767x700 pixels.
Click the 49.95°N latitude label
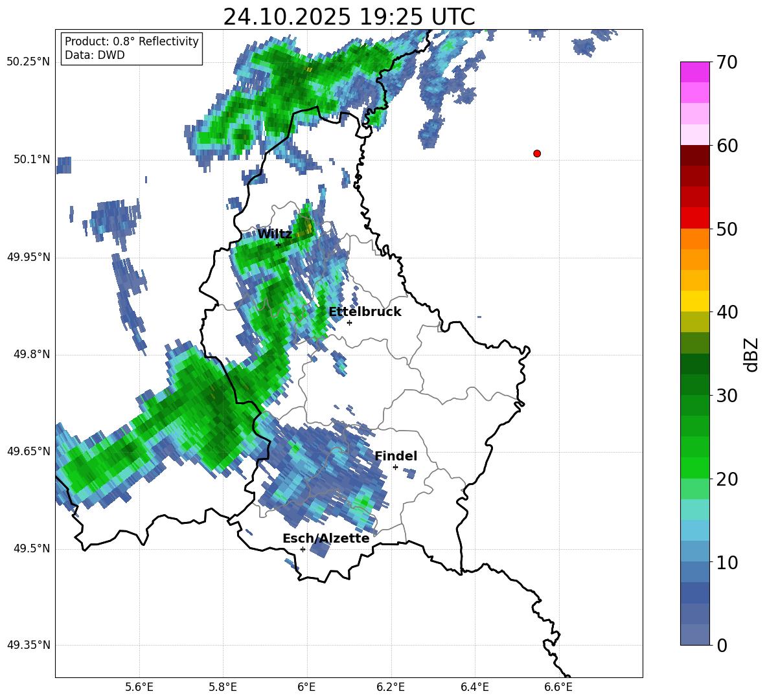pos(29,257)
